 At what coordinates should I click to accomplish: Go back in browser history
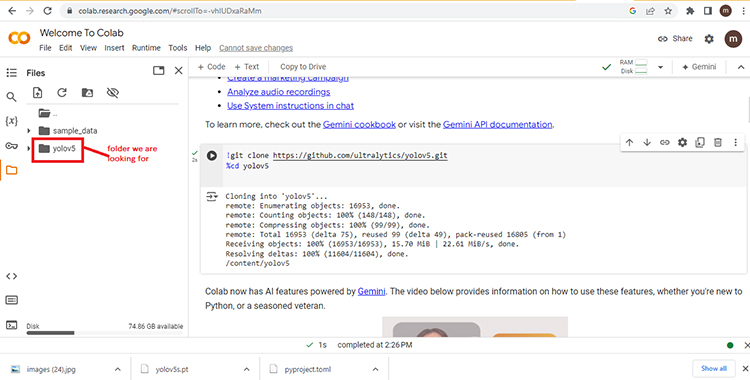coord(12,11)
